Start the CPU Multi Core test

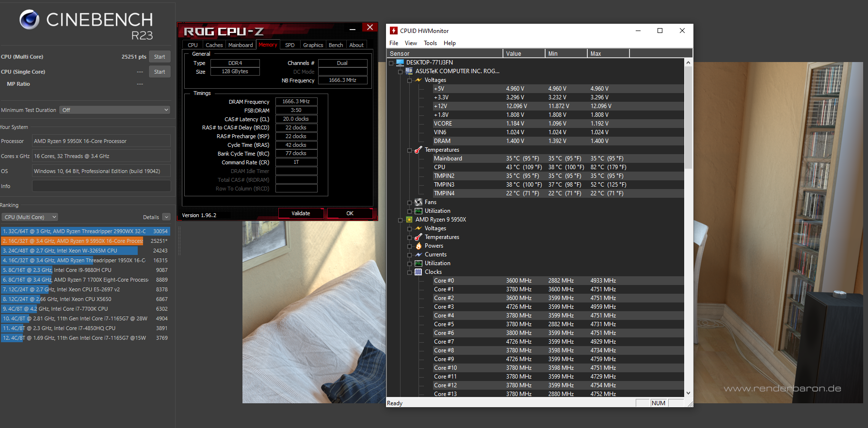tap(160, 57)
